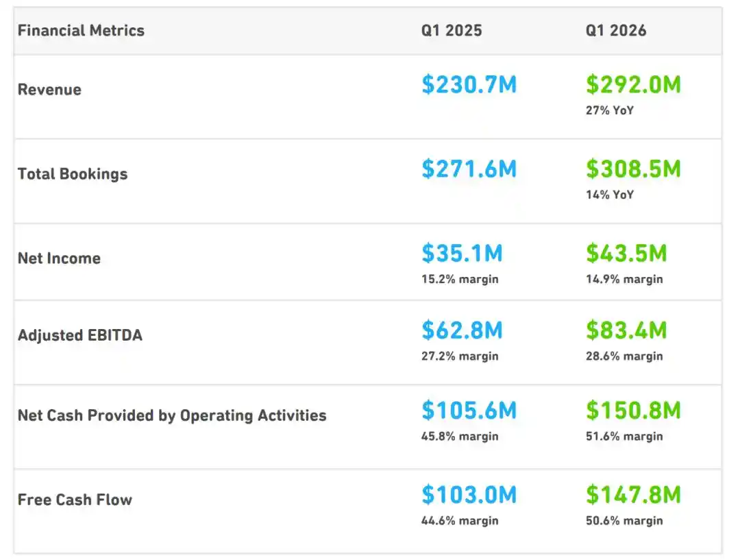This screenshot has width=740, height=560.
Task: Click Net Cash Provided by Operating Activities label
Action: [x=172, y=415]
